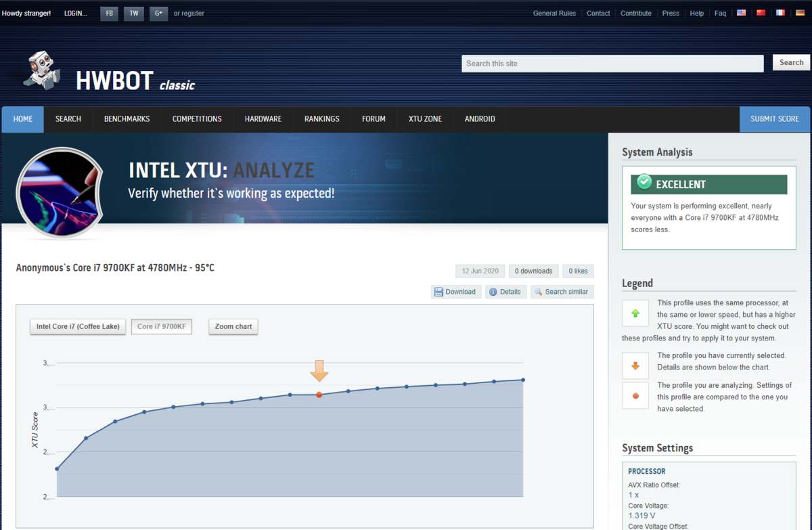
Task: Select the French flag icon
Action: 781,13
